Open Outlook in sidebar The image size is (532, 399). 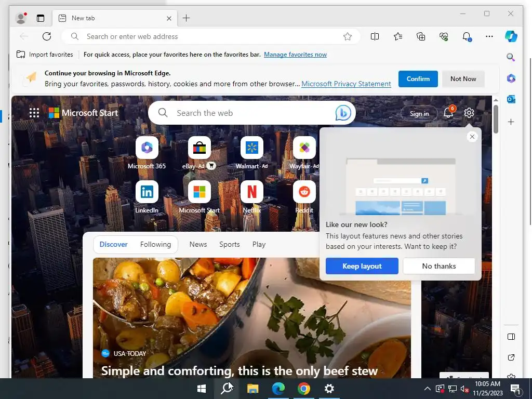511,99
